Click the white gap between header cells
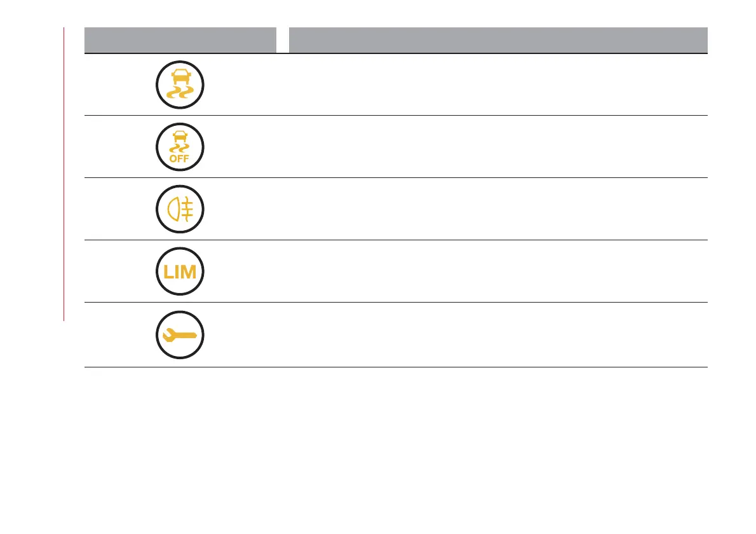Viewport: 756px width, 534px height. coord(283,40)
